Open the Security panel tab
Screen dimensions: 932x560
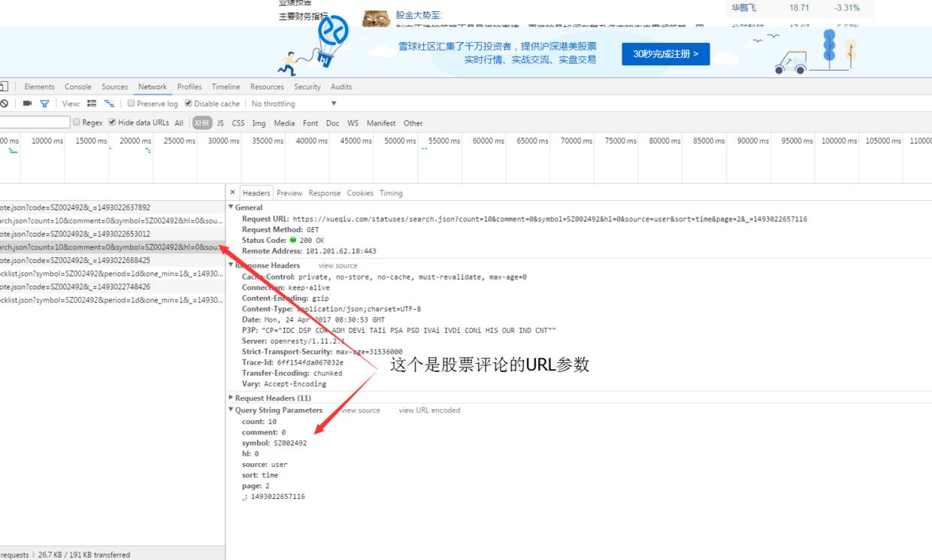pyautogui.click(x=307, y=86)
